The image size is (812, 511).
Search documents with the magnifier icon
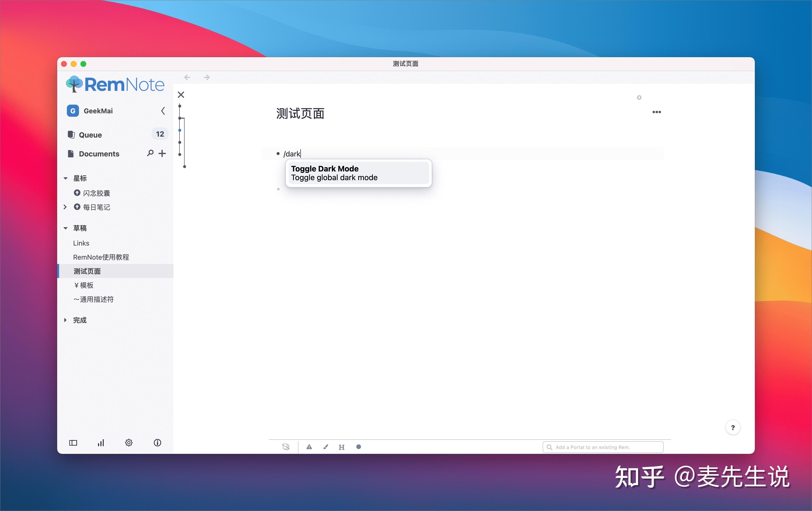click(x=150, y=153)
